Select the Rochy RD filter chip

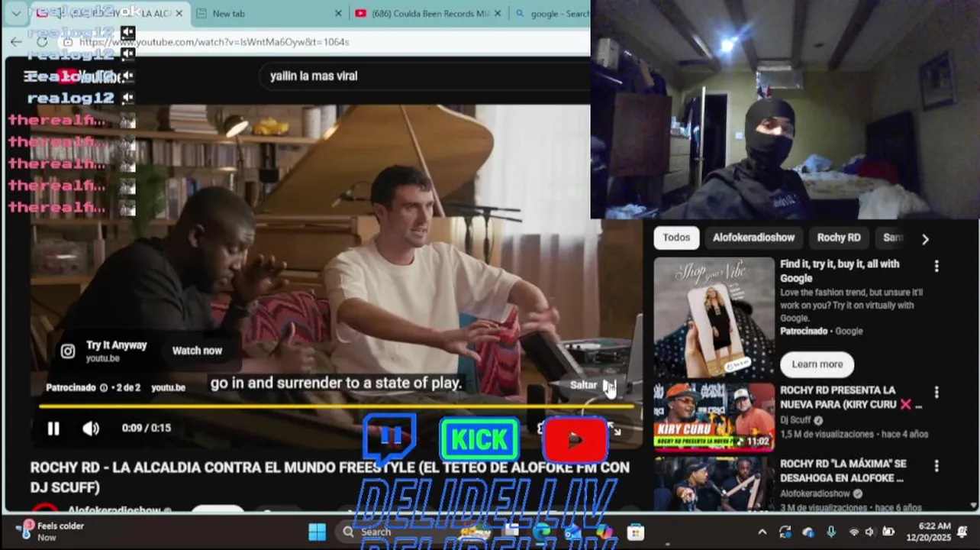(x=838, y=238)
